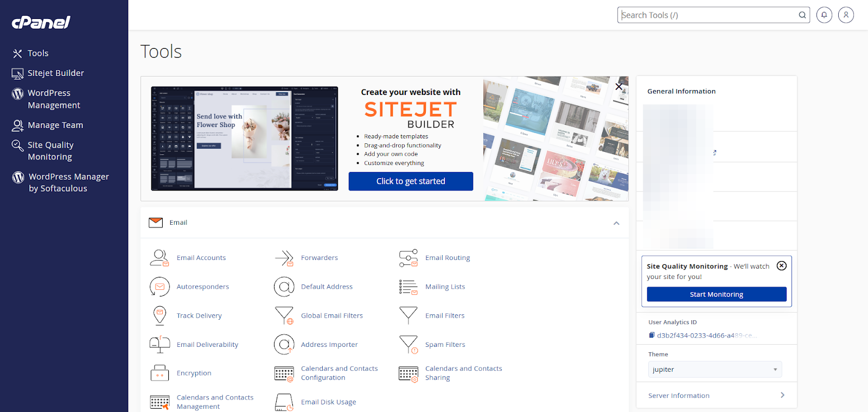
Task: Click the Default Address icon
Action: [284, 287]
